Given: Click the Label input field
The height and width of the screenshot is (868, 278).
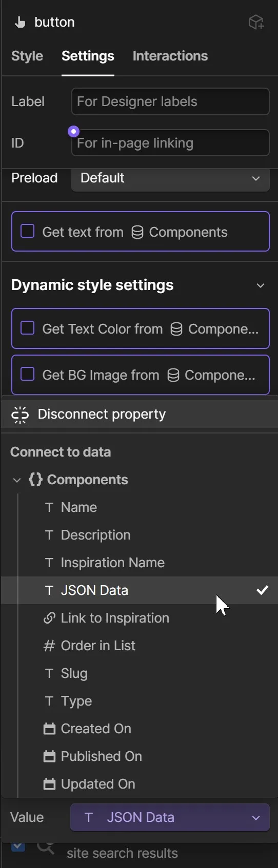Looking at the screenshot, I should tap(170, 101).
